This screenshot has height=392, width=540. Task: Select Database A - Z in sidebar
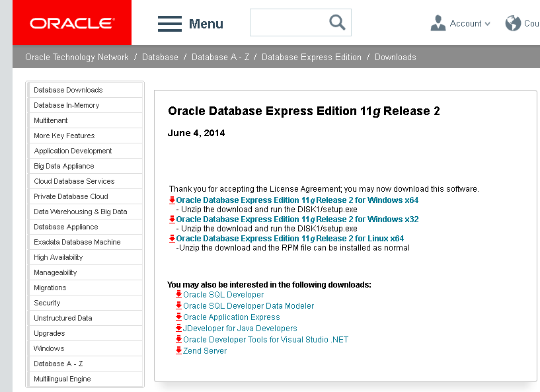pos(86,364)
